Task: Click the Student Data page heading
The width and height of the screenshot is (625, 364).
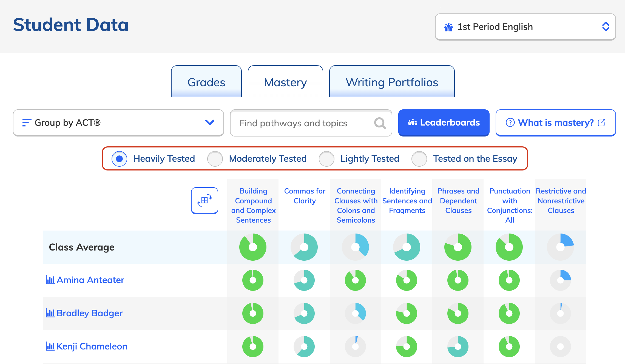Action: coord(71,25)
